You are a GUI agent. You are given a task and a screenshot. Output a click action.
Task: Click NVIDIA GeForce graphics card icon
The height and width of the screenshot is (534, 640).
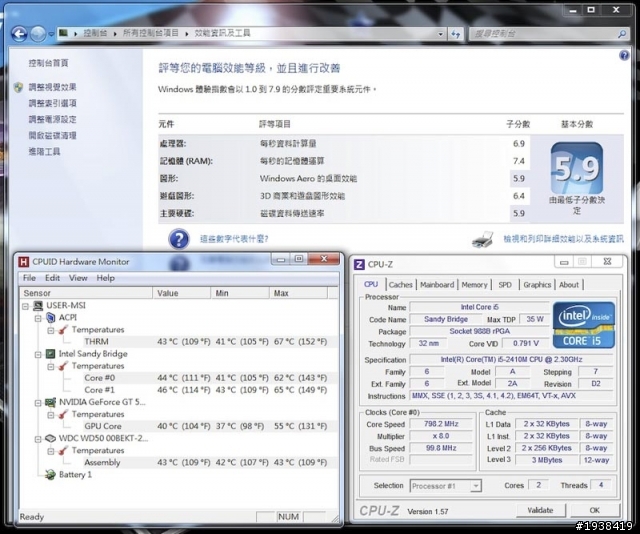(x=50, y=402)
